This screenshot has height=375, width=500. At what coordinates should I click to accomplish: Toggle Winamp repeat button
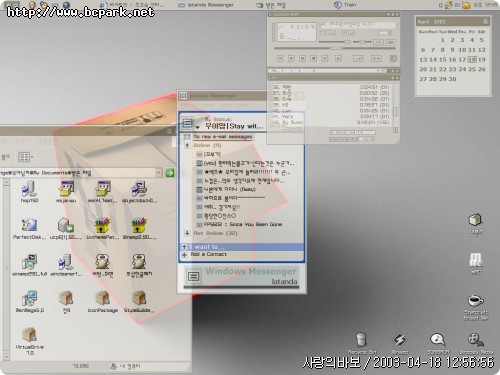point(376,59)
